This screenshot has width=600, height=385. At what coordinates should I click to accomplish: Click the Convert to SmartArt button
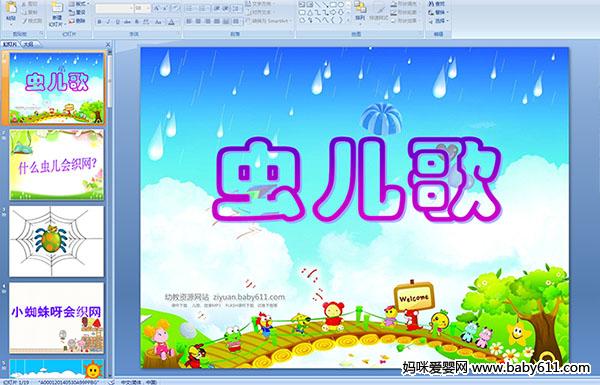pyautogui.click(x=269, y=21)
